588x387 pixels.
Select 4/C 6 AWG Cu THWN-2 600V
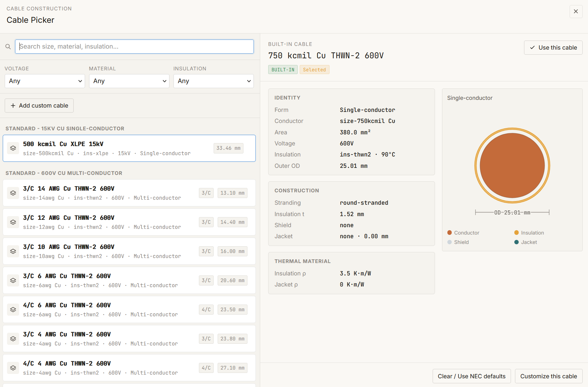pos(129,310)
